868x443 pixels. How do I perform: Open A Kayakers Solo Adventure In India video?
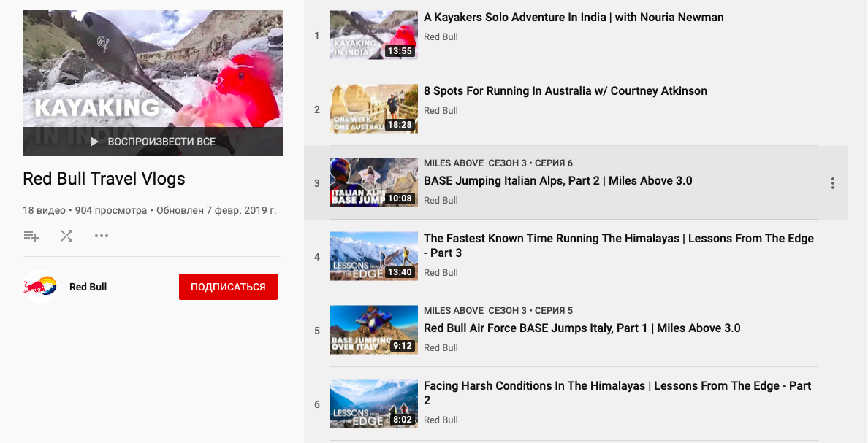click(574, 17)
